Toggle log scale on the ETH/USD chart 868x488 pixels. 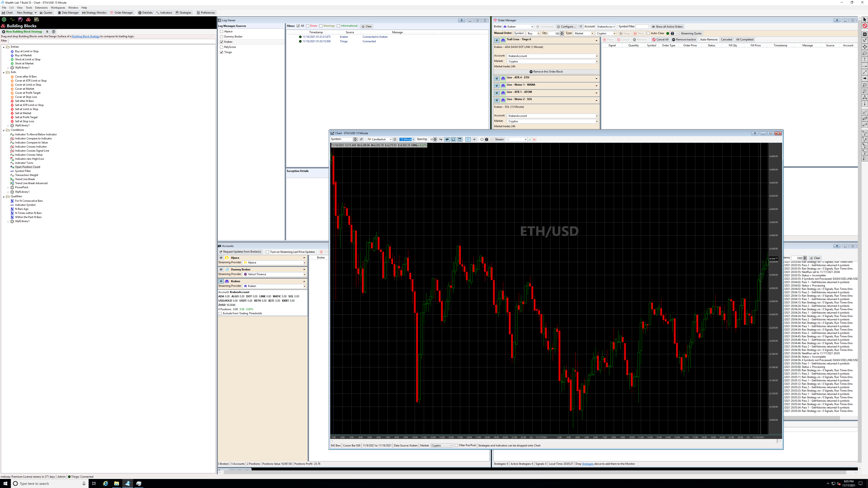tap(441, 139)
